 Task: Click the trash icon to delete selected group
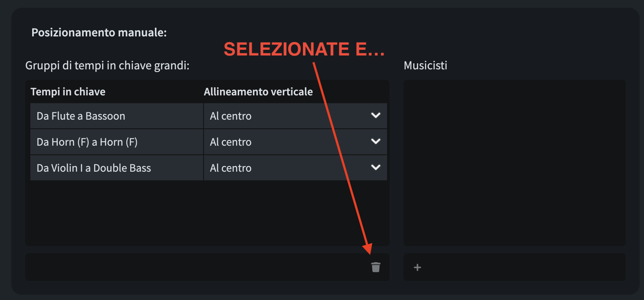pos(375,267)
